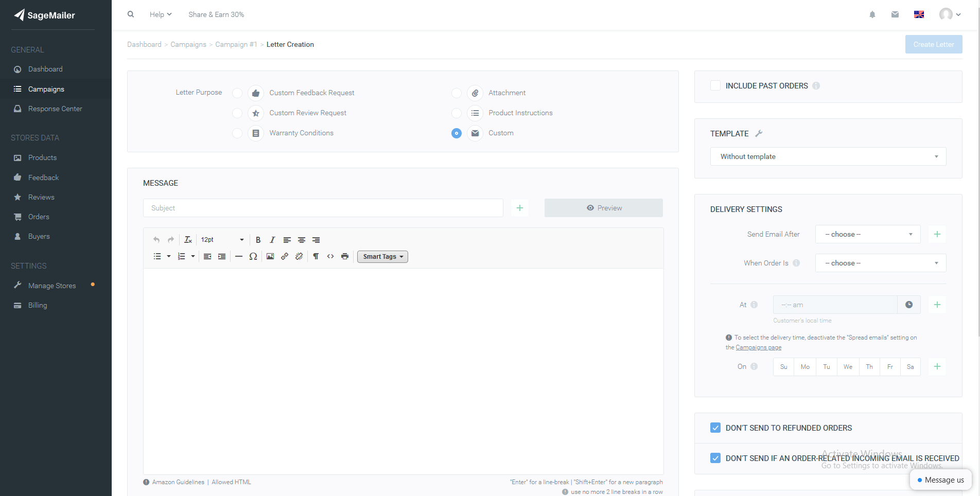This screenshot has width=980, height=496.
Task: Go to Dashboard in the sidebar
Action: [45, 69]
